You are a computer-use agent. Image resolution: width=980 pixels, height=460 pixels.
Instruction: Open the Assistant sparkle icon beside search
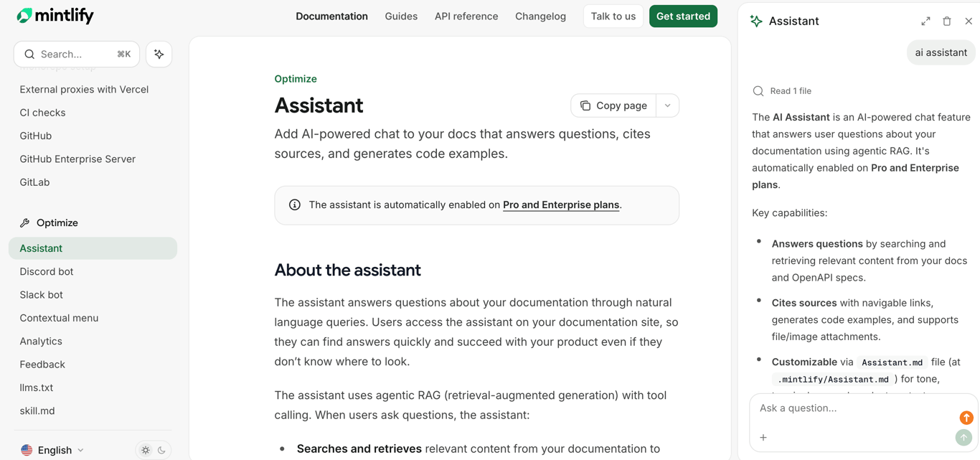[159, 54]
